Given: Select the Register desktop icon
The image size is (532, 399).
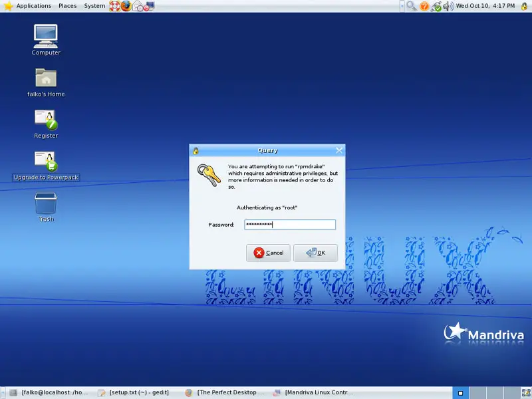Looking at the screenshot, I should click(46, 124).
